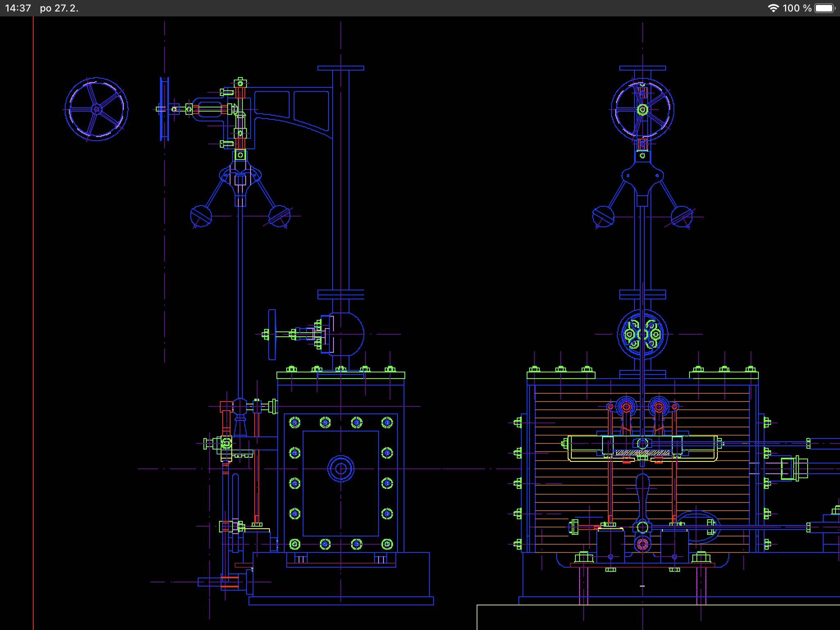Select top flange of vertical steam pipe, left view

coord(340,68)
